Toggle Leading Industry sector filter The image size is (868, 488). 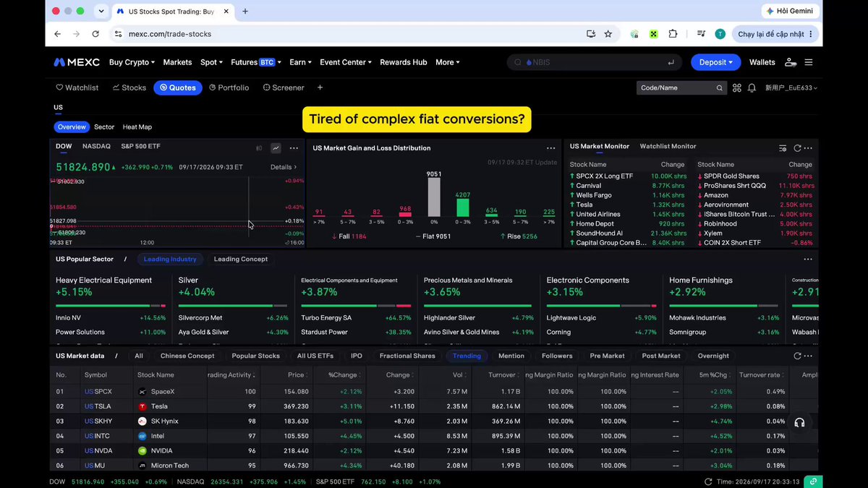pyautogui.click(x=170, y=259)
